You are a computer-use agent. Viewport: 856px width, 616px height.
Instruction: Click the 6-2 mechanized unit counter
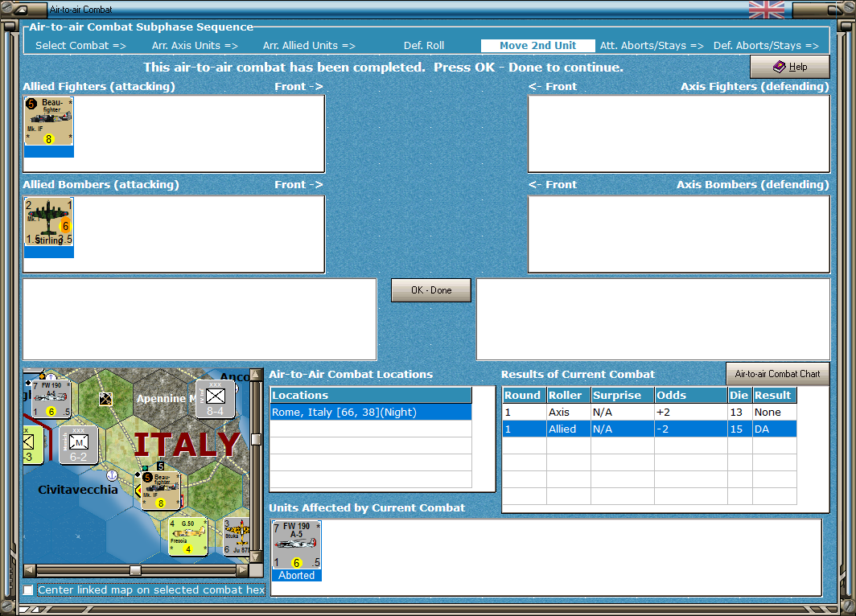pyautogui.click(x=79, y=445)
